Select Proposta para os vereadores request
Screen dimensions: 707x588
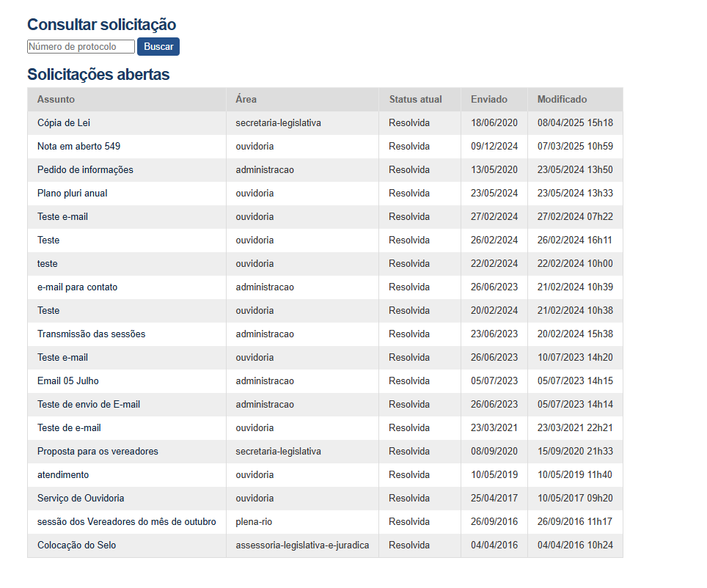[x=98, y=452]
